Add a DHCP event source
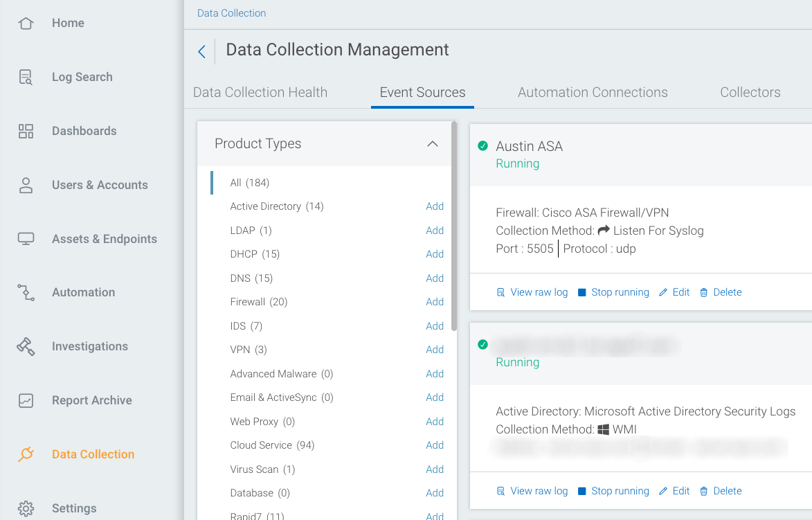The width and height of the screenshot is (812, 520). click(435, 254)
